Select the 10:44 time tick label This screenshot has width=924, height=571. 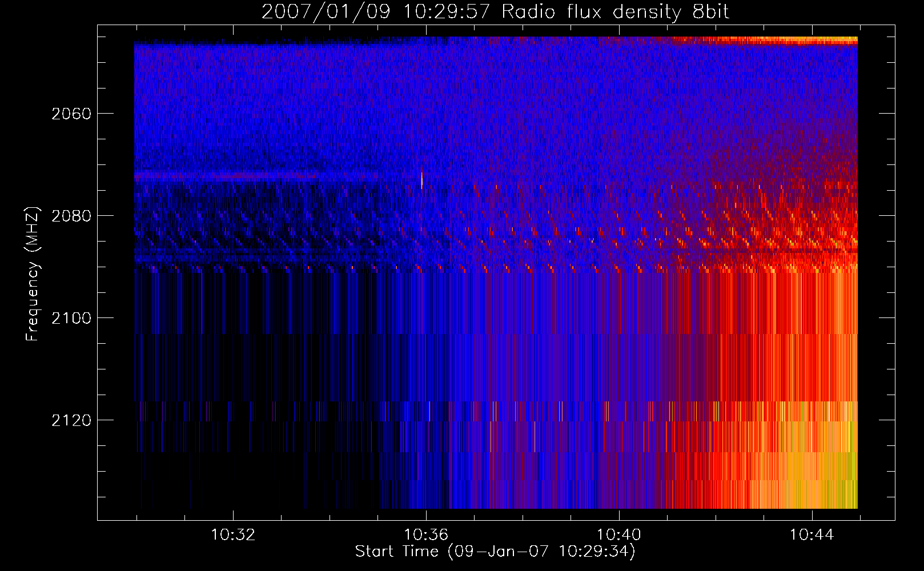point(811,535)
